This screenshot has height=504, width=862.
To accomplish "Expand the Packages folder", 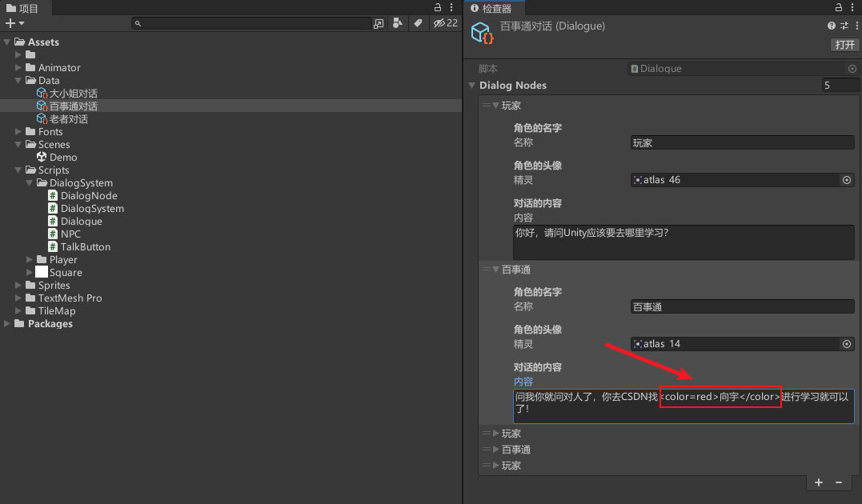I will tap(7, 323).
